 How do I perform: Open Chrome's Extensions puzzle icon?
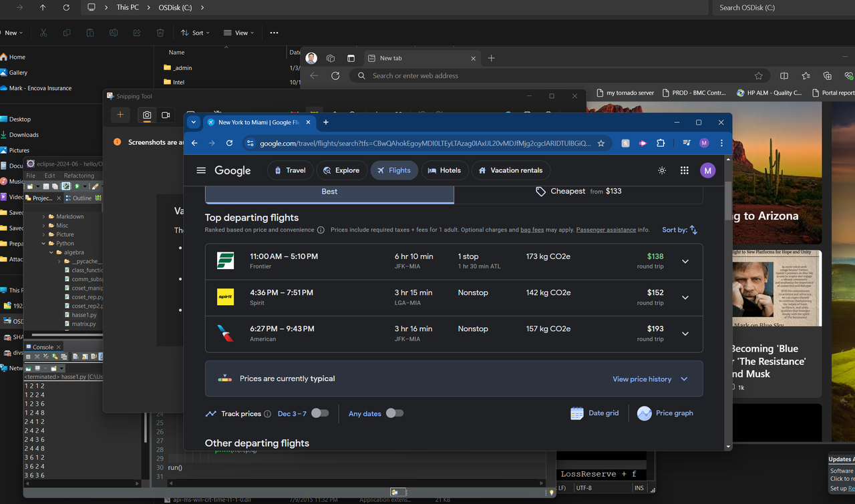[661, 143]
